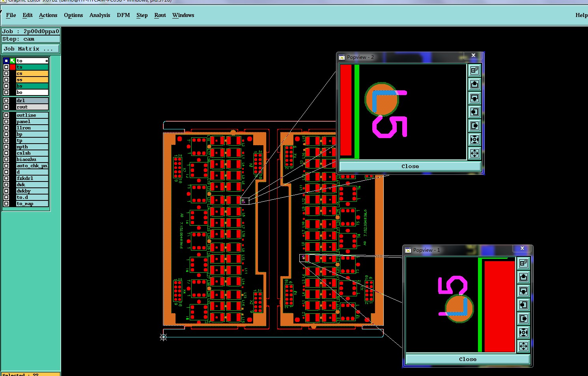The image size is (588, 376).
Task: Select the 'fzkdrl' layer name
Action: tap(32, 178)
